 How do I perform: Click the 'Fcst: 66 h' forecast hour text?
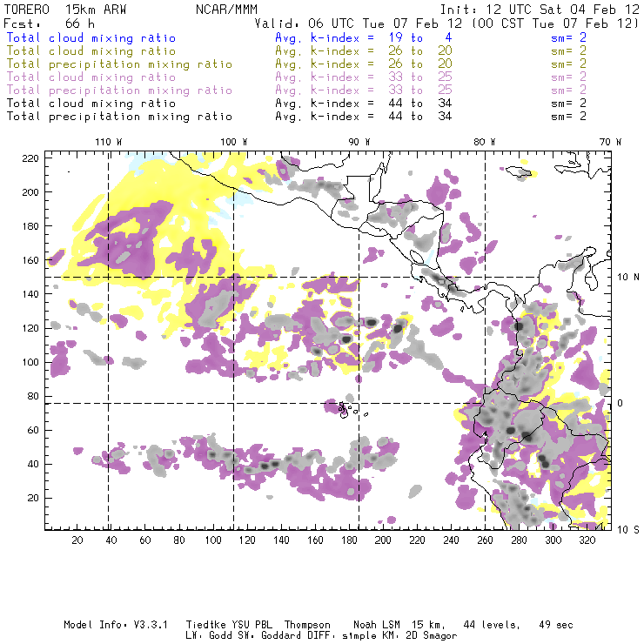(49, 23)
